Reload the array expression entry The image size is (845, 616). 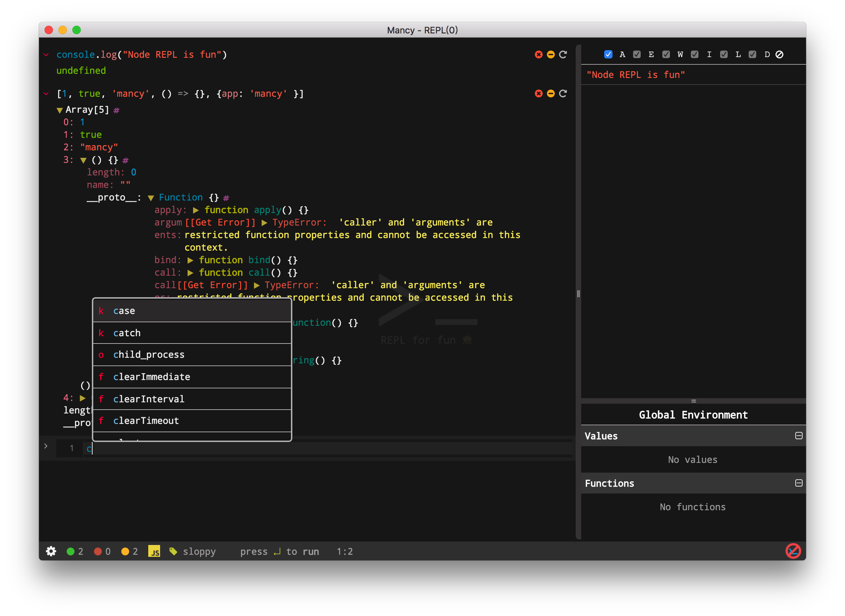563,94
